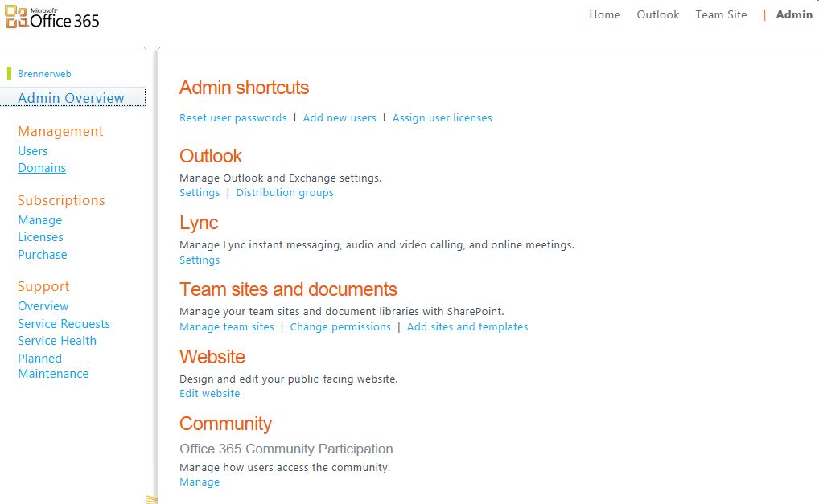The height and width of the screenshot is (504, 819).
Task: Click the Lync instant messaging description text
Action: coord(377,244)
